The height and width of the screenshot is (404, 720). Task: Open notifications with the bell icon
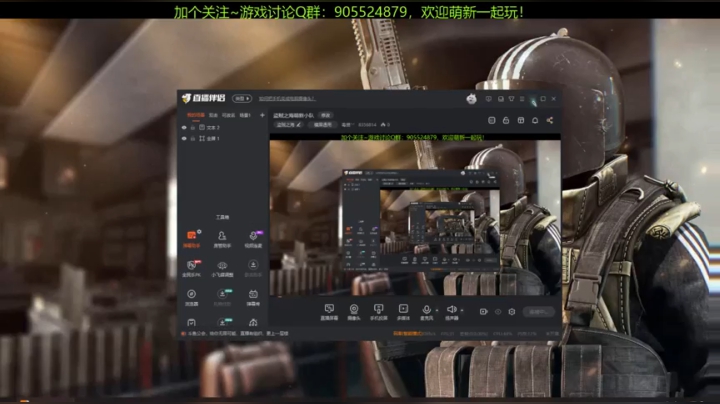click(535, 120)
